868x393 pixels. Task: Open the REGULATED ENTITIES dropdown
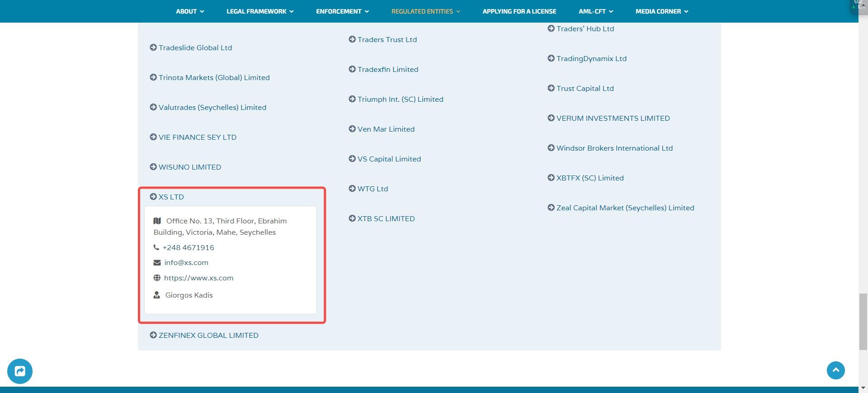coord(425,11)
